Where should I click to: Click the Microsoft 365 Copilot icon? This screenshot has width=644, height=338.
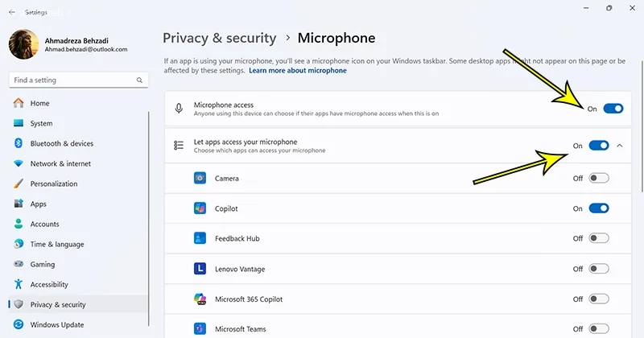200,299
